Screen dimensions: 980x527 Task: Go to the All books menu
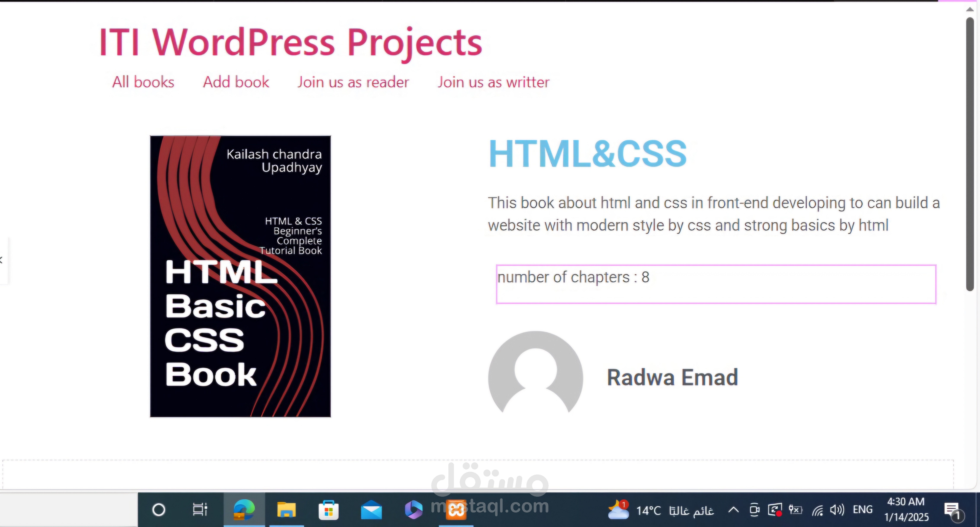click(x=143, y=82)
